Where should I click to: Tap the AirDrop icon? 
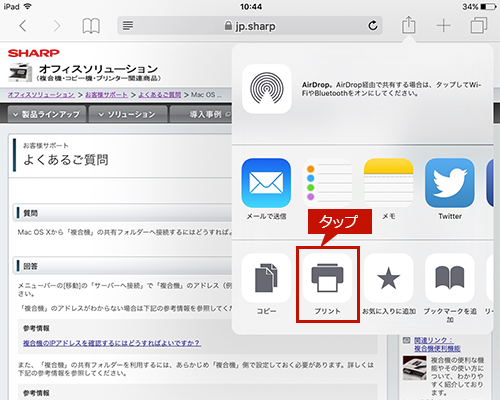pyautogui.click(x=267, y=89)
